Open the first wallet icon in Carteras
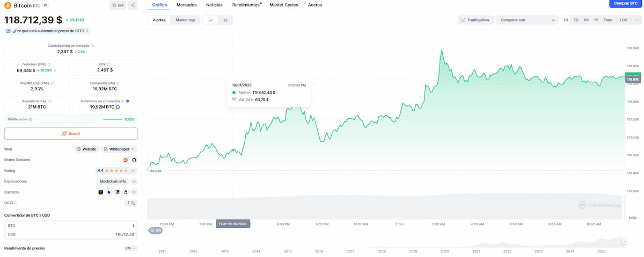Image resolution: width=644 pixels, height=257 pixels. click(x=101, y=192)
